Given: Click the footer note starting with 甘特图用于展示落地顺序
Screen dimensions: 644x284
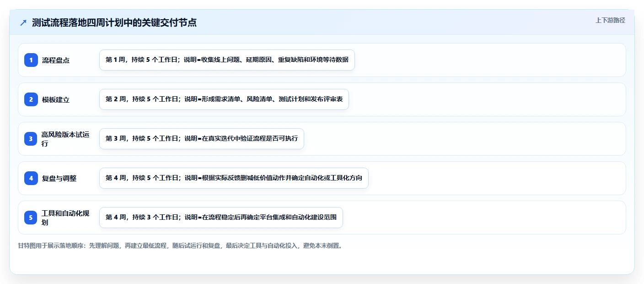Looking at the screenshot, I should (180, 246).
